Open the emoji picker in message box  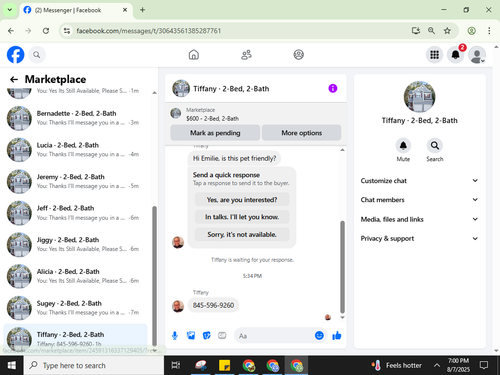point(319,335)
